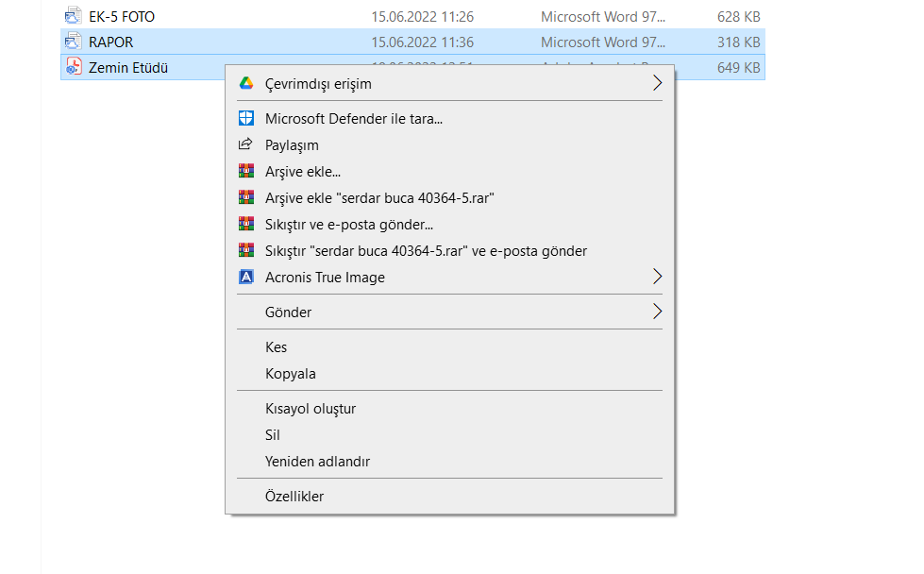Expand the Gönder submenu arrow
924x574 pixels.
coord(657,312)
